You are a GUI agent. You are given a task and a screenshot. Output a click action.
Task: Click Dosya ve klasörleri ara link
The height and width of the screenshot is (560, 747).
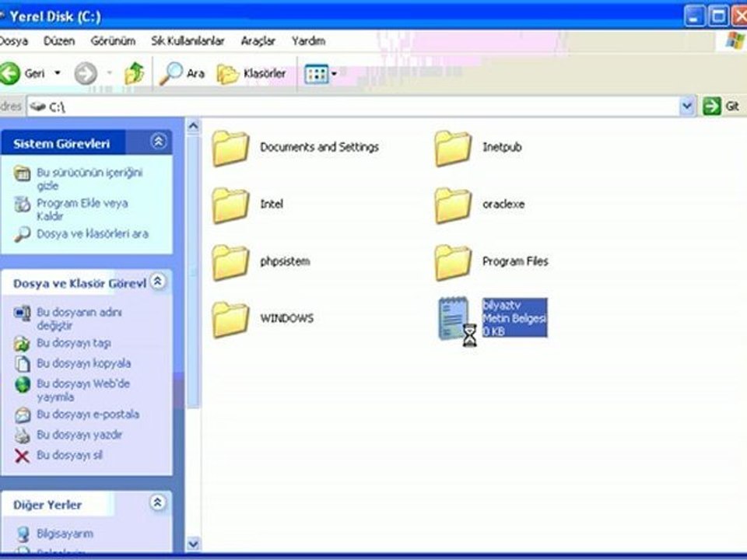tap(93, 234)
